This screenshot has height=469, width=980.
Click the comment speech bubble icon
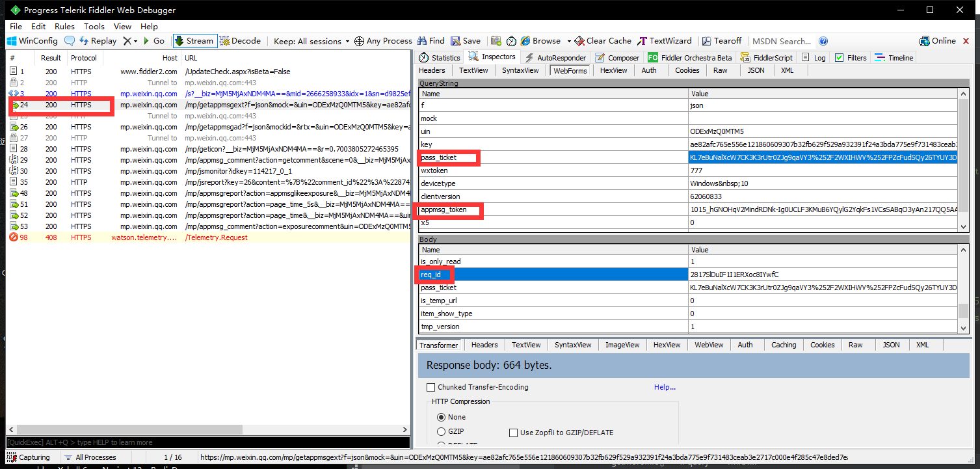69,41
